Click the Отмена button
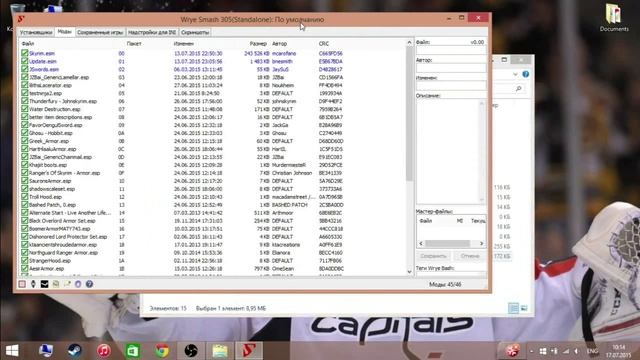Screen dimensions: 640x360 tap(470, 256)
